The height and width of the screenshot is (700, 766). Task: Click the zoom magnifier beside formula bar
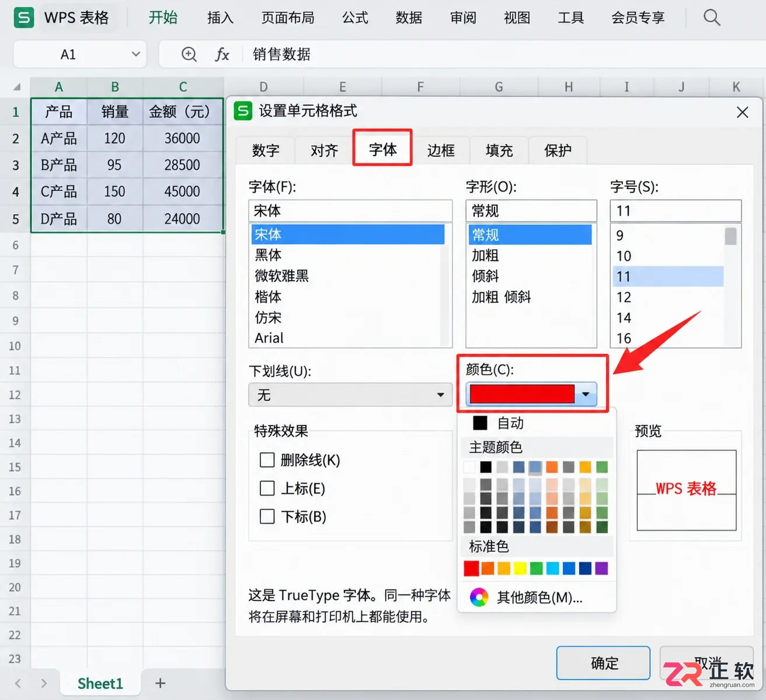pos(189,54)
